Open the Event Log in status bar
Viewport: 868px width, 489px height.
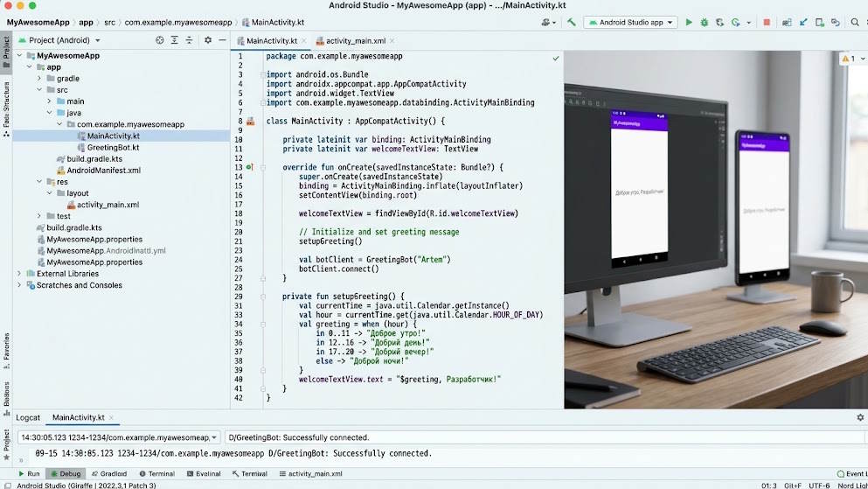(x=851, y=474)
